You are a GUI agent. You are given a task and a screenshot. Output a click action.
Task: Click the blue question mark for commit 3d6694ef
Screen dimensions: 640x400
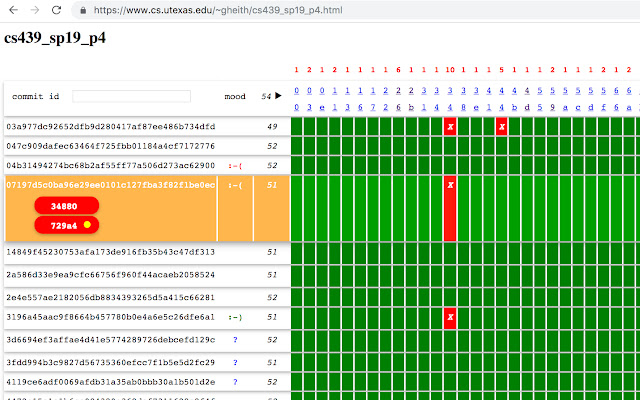tap(235, 341)
